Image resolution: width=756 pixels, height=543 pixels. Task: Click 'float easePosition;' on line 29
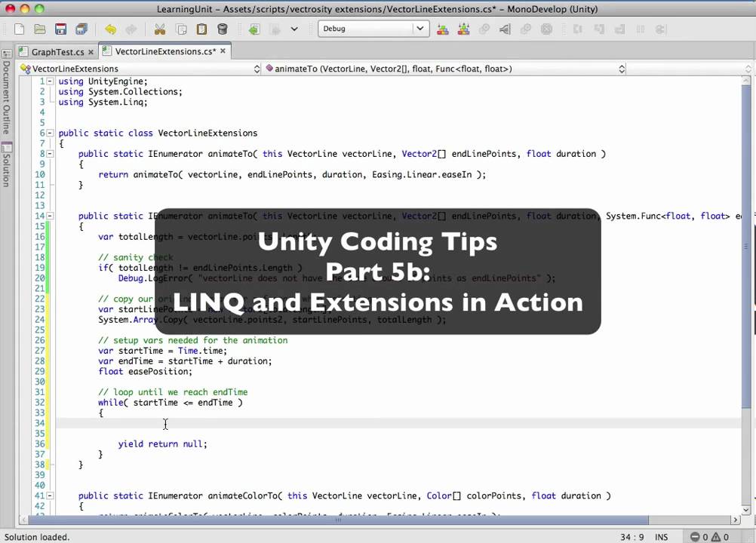click(145, 372)
